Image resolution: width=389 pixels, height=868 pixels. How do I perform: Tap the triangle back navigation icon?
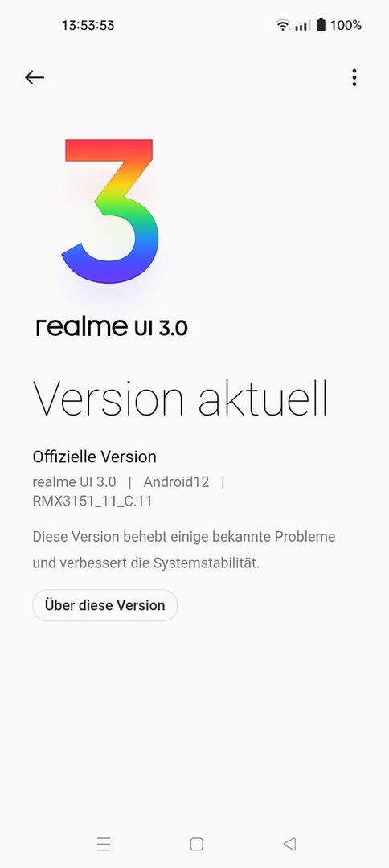(x=289, y=844)
